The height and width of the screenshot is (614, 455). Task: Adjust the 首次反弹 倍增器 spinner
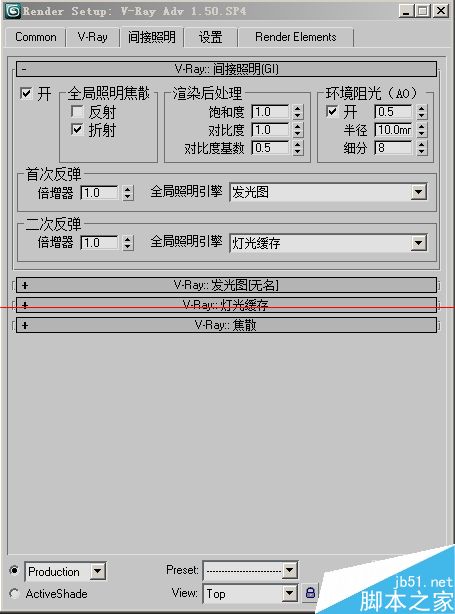128,193
